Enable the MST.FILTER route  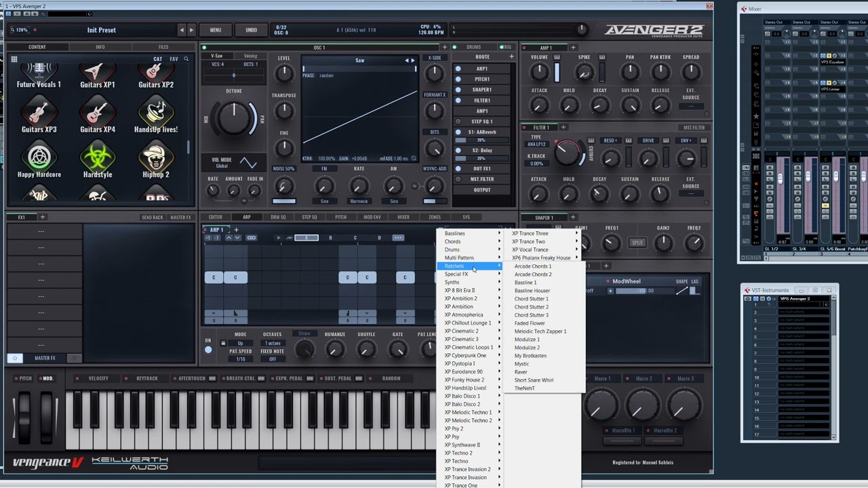[458, 179]
